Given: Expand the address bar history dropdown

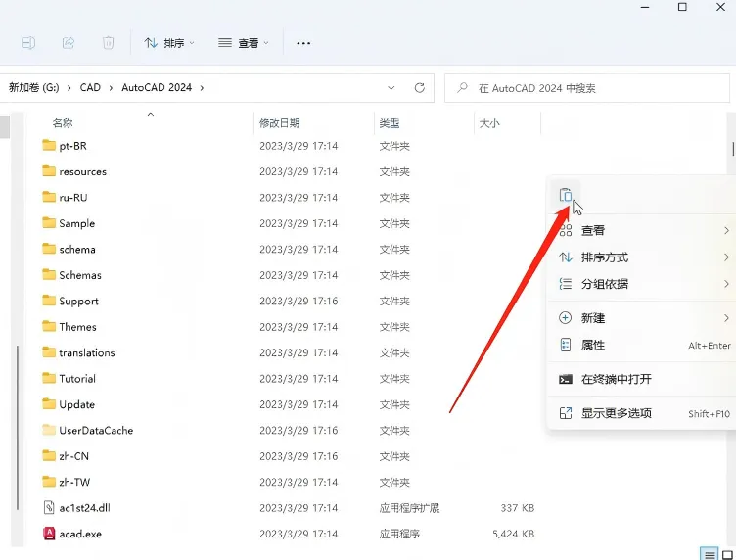Looking at the screenshot, I should click(391, 88).
